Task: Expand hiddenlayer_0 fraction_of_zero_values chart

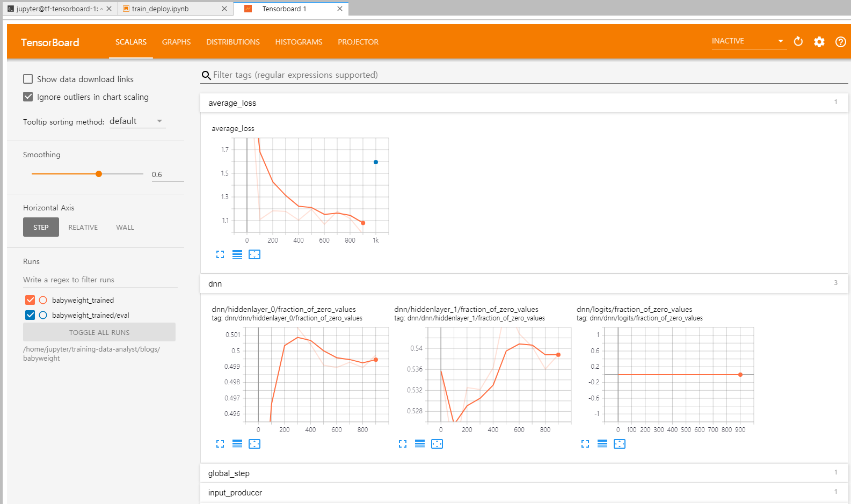Action: (220, 444)
